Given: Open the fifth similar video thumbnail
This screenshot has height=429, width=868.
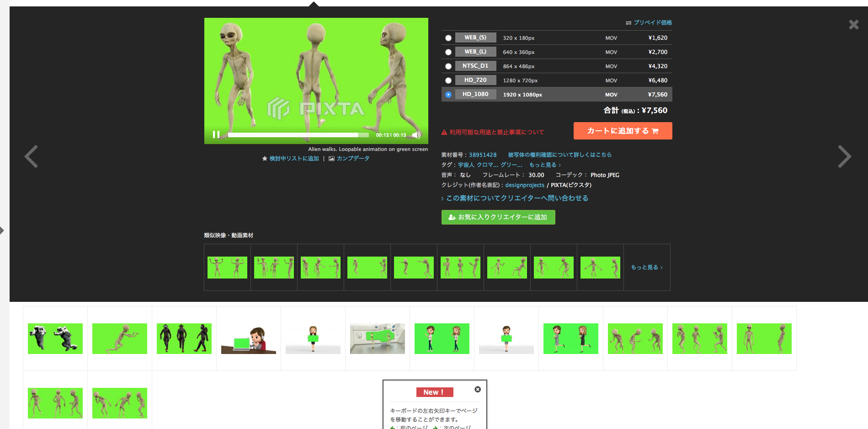Looking at the screenshot, I should click(414, 268).
